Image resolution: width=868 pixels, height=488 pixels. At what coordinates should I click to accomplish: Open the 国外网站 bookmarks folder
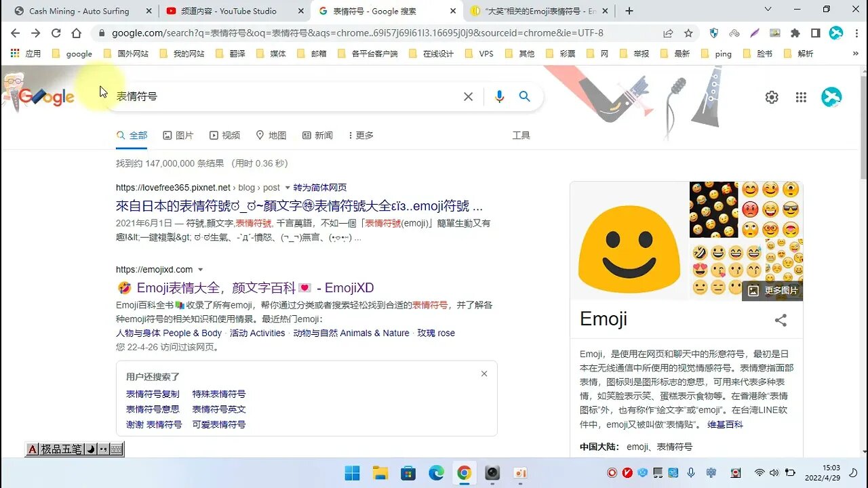point(126,54)
